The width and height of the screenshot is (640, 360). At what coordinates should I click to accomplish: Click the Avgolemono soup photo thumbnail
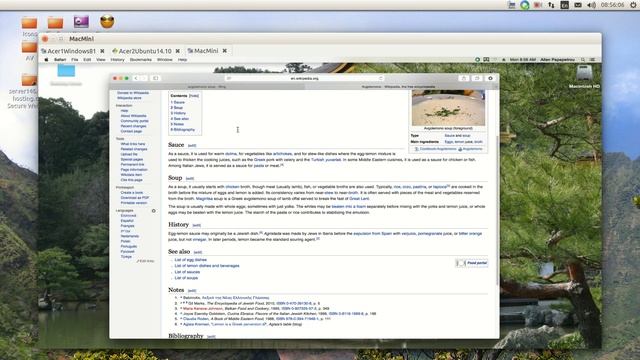click(x=448, y=108)
